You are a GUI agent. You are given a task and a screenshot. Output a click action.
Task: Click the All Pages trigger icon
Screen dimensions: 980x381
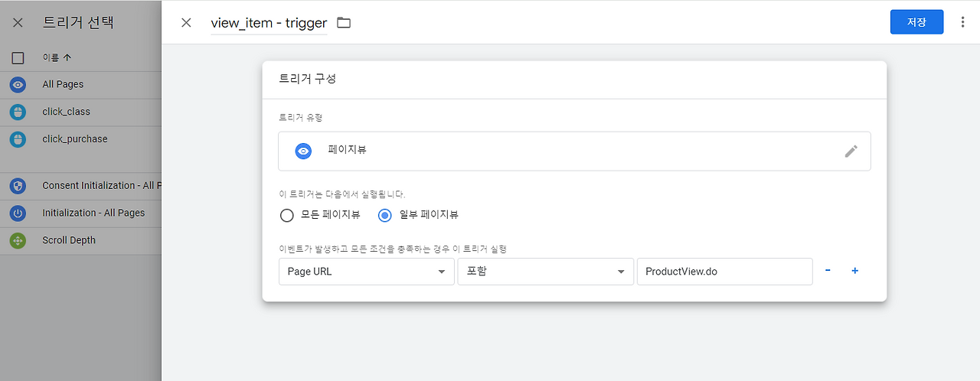pos(18,85)
